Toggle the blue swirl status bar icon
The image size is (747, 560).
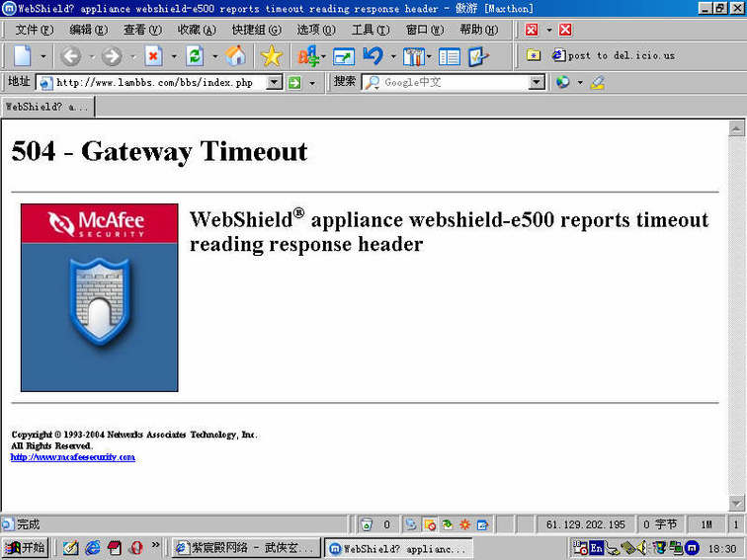(x=411, y=524)
